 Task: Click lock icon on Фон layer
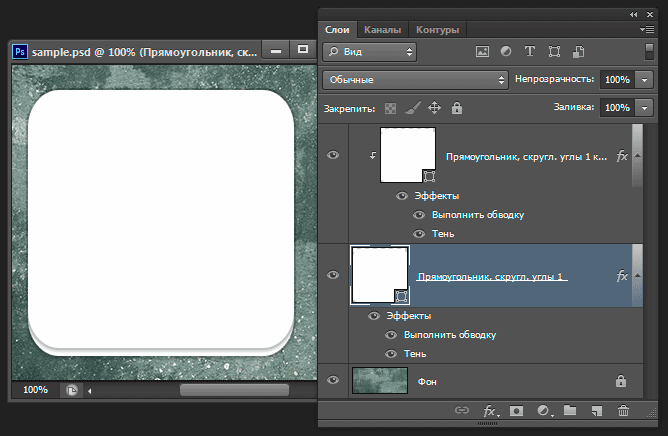621,381
